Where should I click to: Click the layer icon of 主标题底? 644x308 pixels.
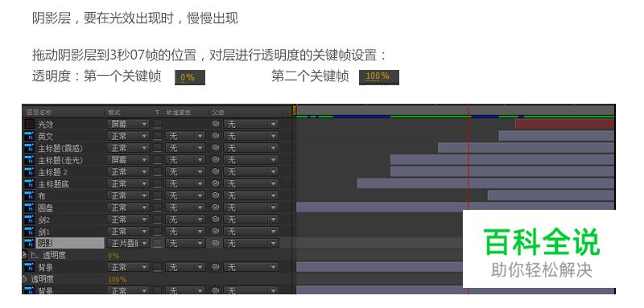[x=29, y=183]
